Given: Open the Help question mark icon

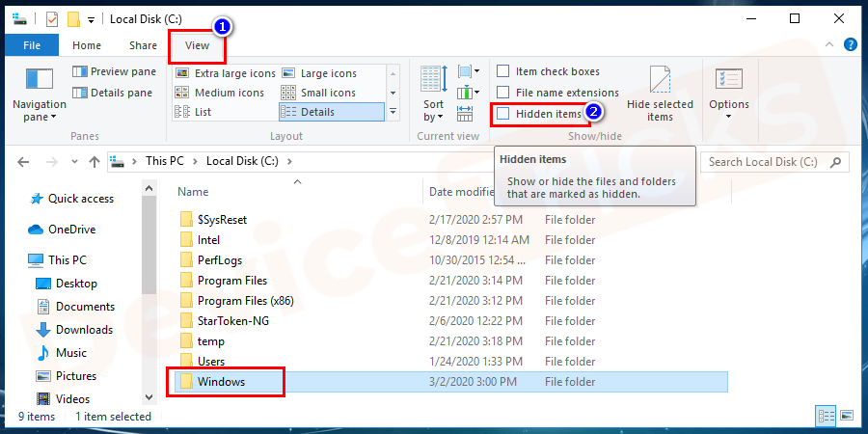Looking at the screenshot, I should click(x=851, y=44).
